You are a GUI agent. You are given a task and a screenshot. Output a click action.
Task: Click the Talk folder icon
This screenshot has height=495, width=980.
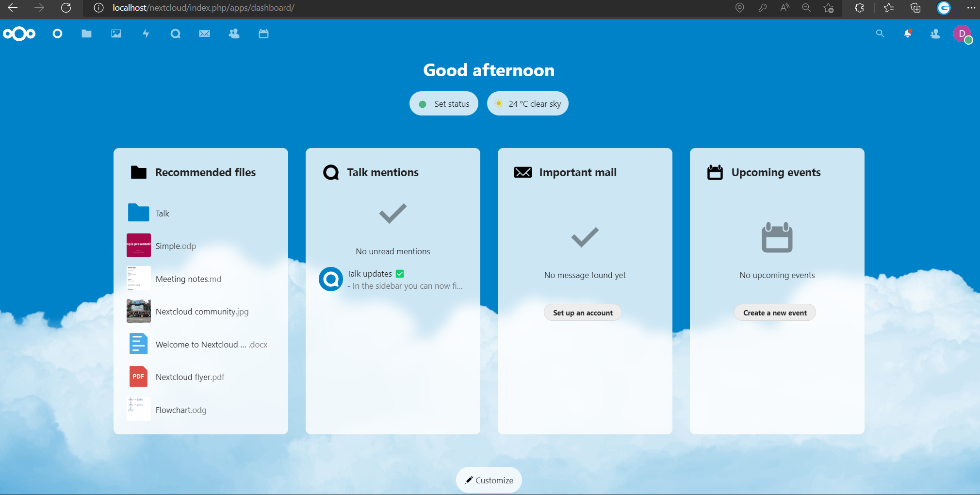[139, 213]
